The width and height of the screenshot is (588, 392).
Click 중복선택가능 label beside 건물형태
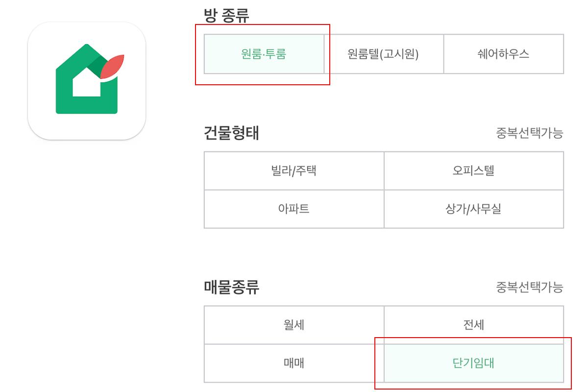pyautogui.click(x=529, y=133)
